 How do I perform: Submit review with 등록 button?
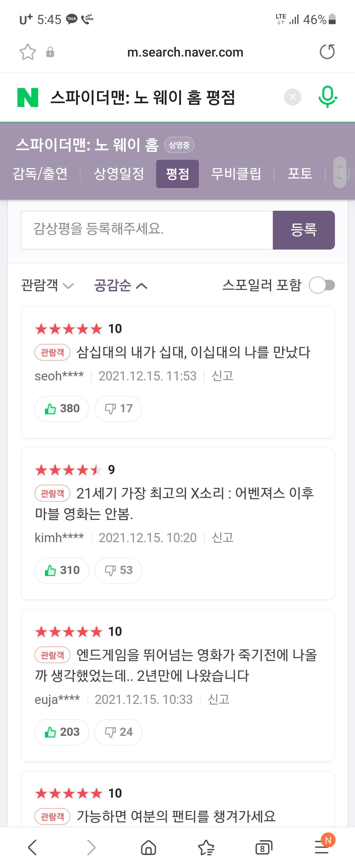point(304,230)
